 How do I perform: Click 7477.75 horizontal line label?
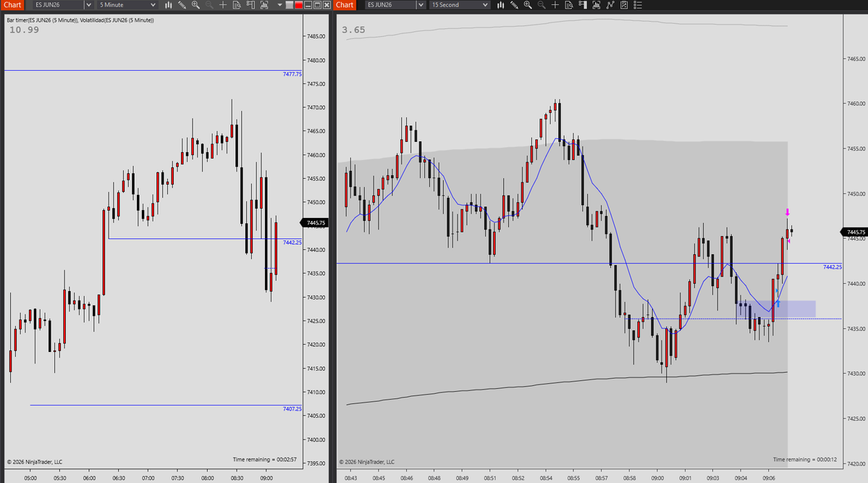pos(292,74)
